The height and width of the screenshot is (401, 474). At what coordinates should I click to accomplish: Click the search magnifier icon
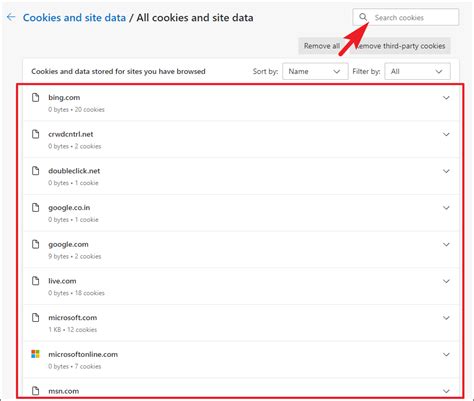pos(363,17)
